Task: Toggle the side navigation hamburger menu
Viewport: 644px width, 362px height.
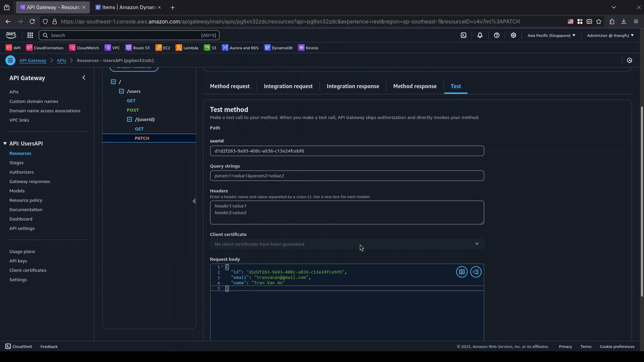Action: tap(10, 60)
